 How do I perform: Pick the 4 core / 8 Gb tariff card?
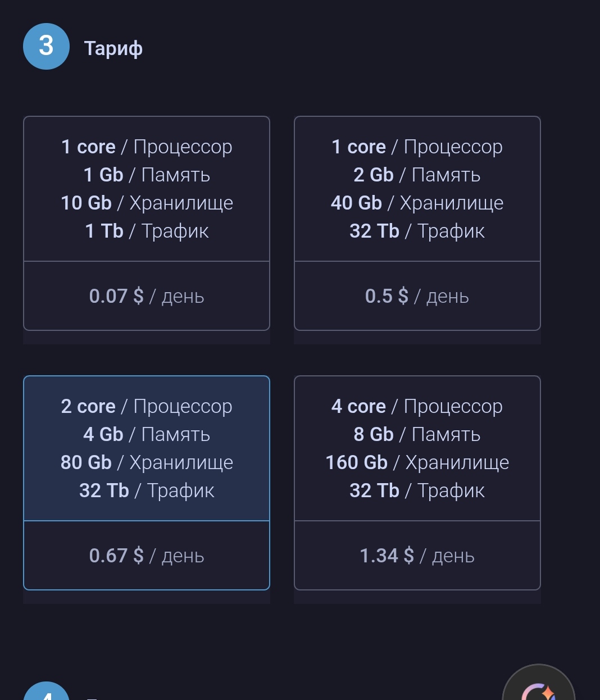417,483
